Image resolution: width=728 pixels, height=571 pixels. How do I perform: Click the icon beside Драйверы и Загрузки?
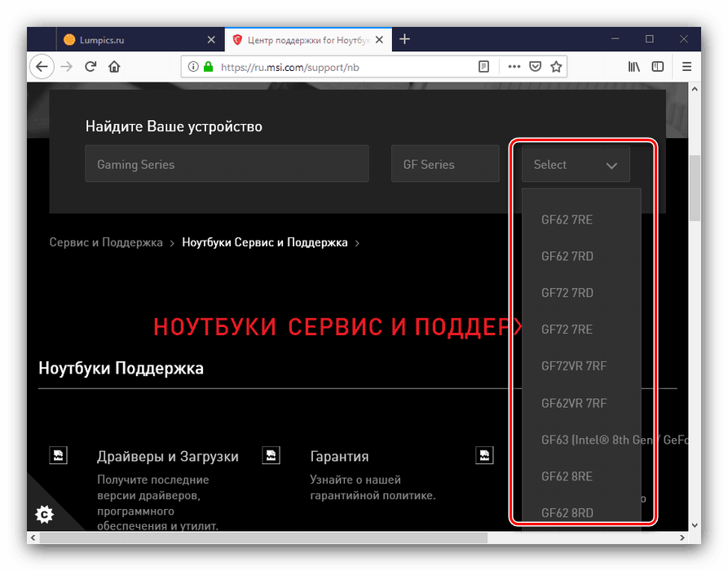pos(59,455)
